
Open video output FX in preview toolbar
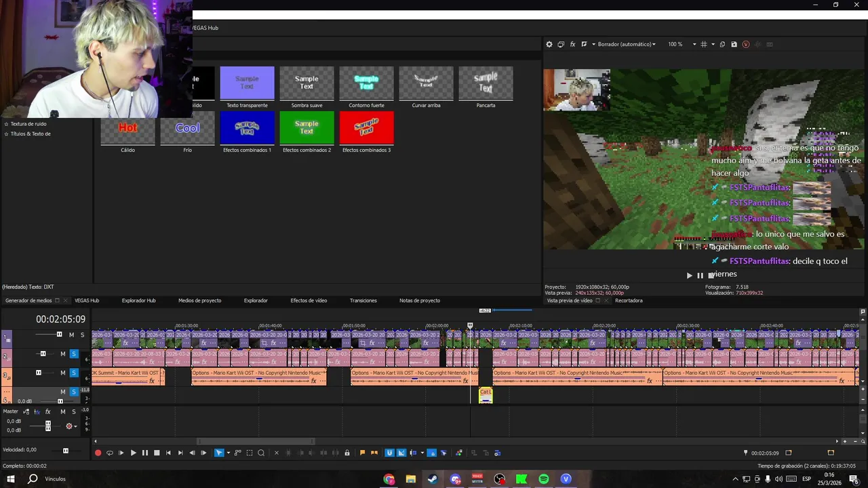(572, 44)
